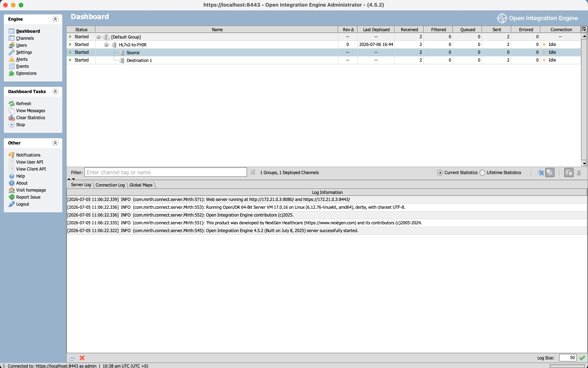
Task: Open View Client API
Action: [x=31, y=169]
